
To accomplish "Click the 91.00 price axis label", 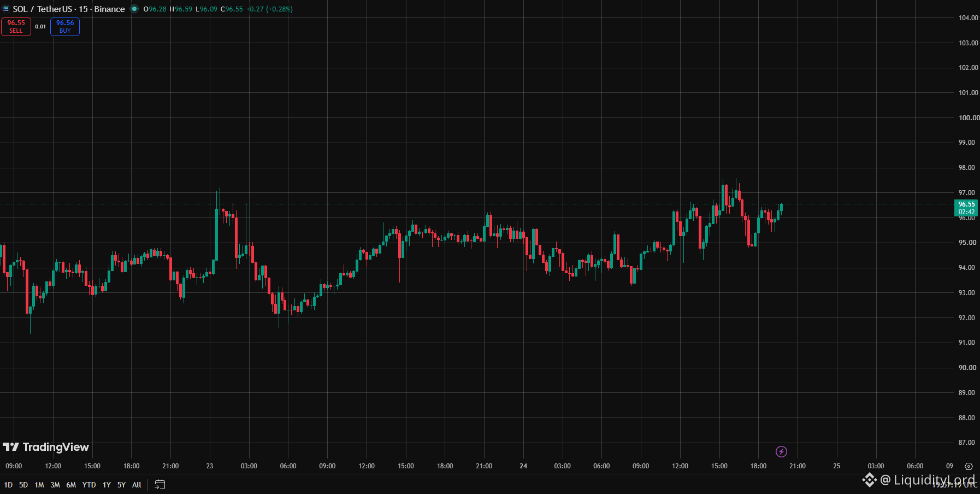I will [x=966, y=343].
